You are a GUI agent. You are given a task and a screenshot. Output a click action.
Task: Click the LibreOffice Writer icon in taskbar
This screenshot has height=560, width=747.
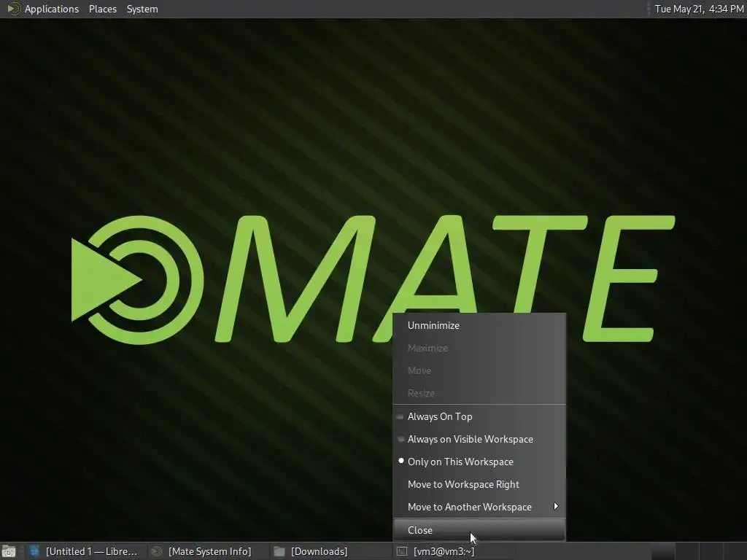tap(35, 551)
